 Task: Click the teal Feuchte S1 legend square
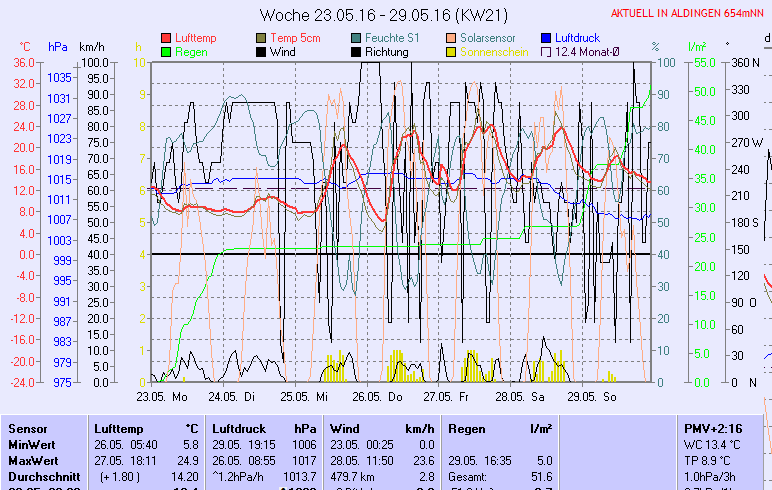pos(357,37)
